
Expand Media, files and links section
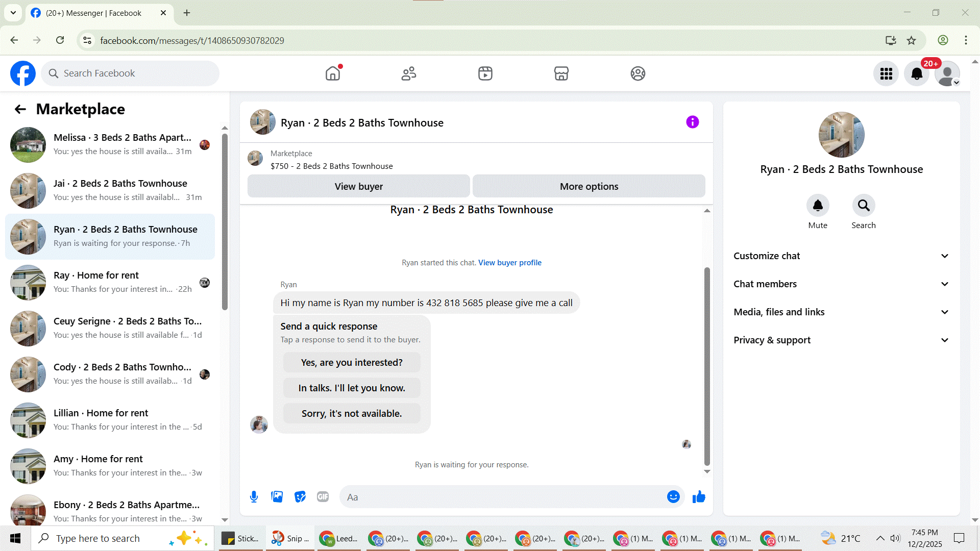841,312
